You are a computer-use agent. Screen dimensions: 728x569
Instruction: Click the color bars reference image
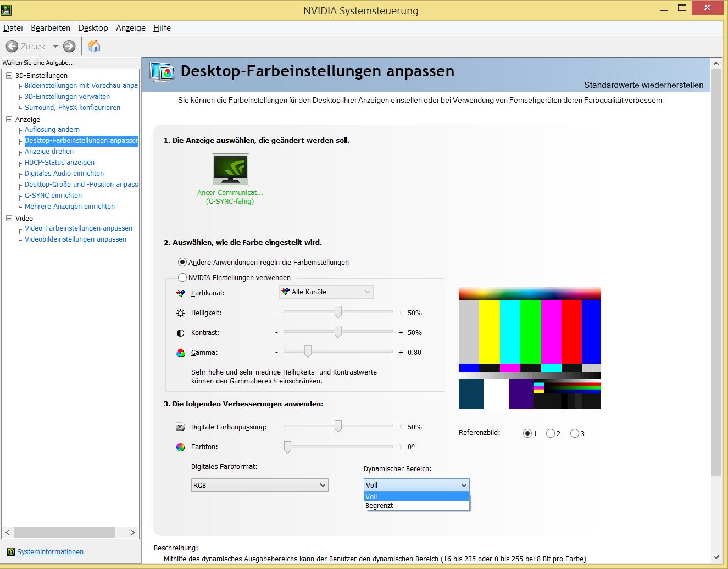point(530,348)
